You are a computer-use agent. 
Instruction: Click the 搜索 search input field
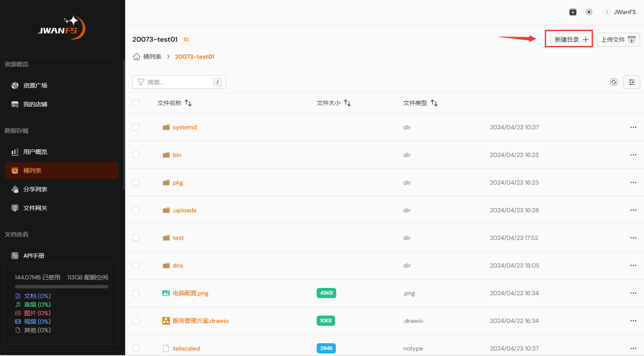click(x=179, y=82)
